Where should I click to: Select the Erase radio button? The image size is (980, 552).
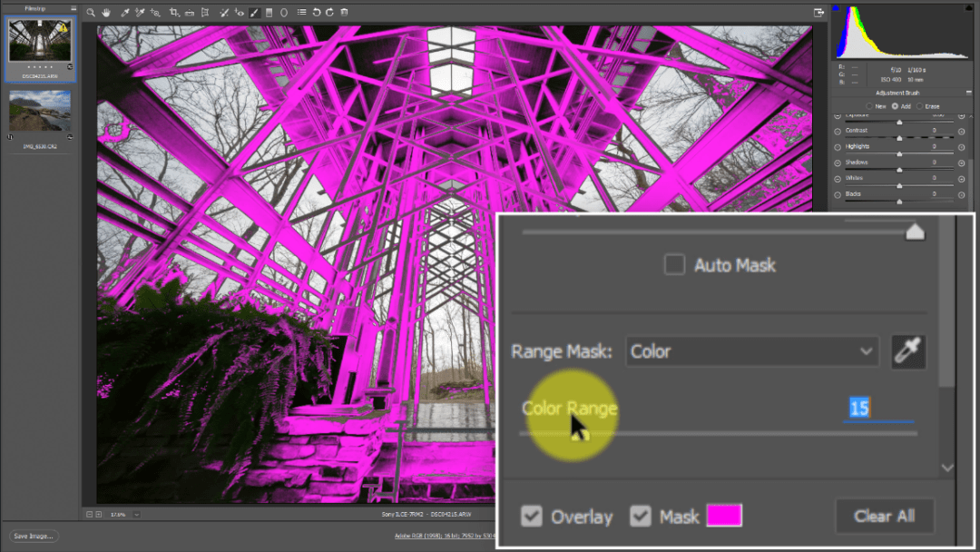(x=917, y=106)
